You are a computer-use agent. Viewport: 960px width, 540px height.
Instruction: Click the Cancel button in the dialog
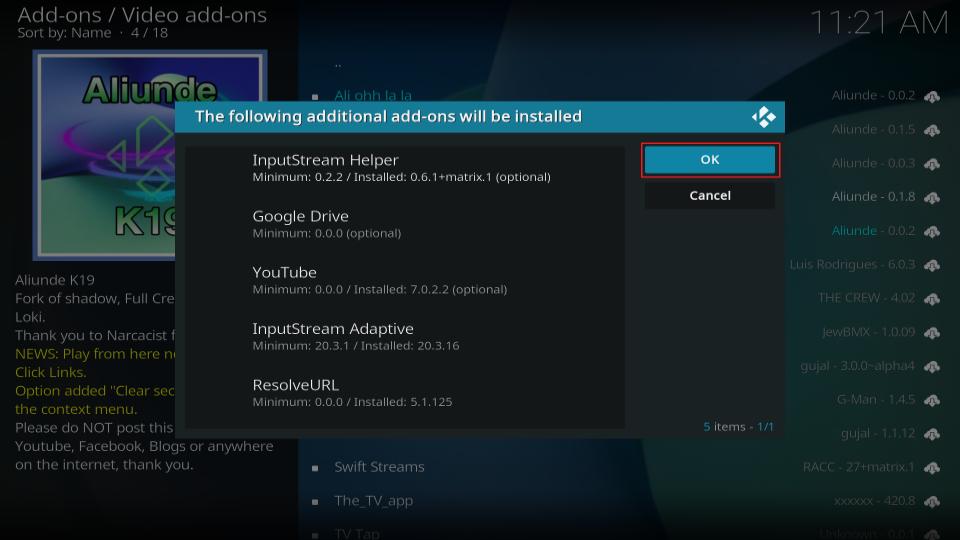click(x=710, y=195)
